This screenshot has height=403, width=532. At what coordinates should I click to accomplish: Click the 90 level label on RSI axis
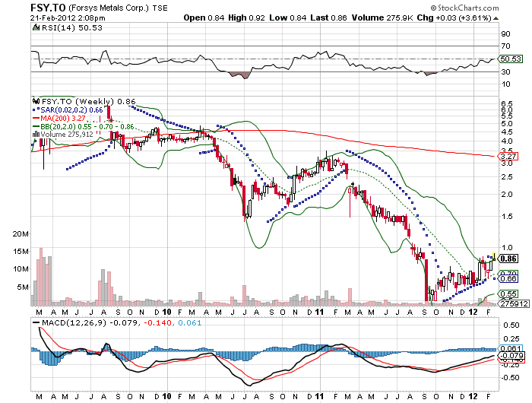point(505,33)
